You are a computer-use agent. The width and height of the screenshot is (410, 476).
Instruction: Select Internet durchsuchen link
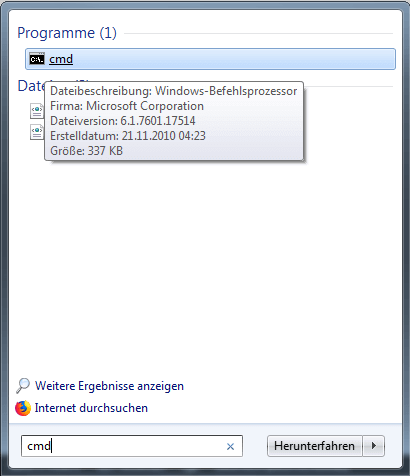pos(91,408)
